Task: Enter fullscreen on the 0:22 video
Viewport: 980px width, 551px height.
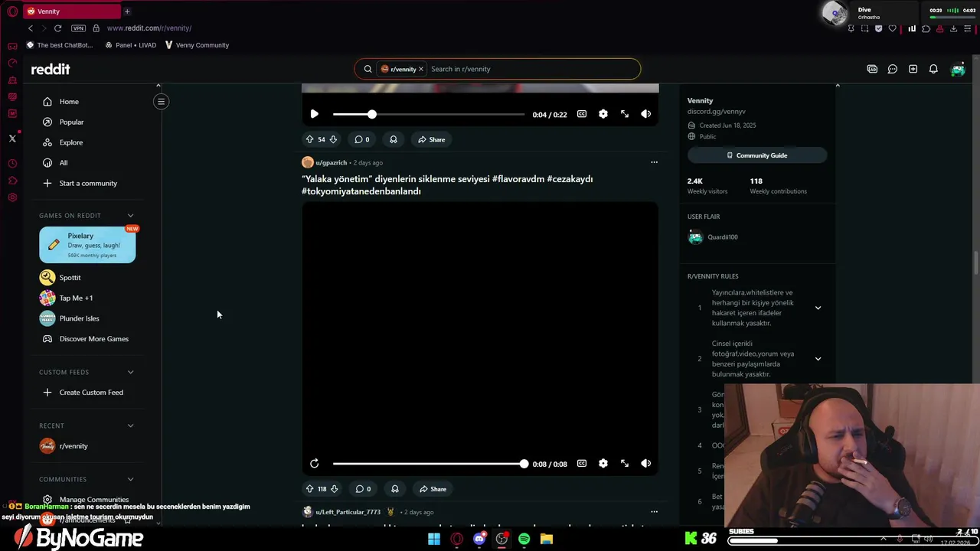Action: pos(625,114)
